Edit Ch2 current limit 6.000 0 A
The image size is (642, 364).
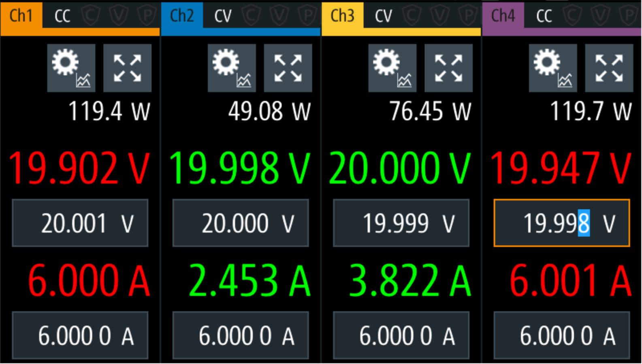(x=241, y=335)
